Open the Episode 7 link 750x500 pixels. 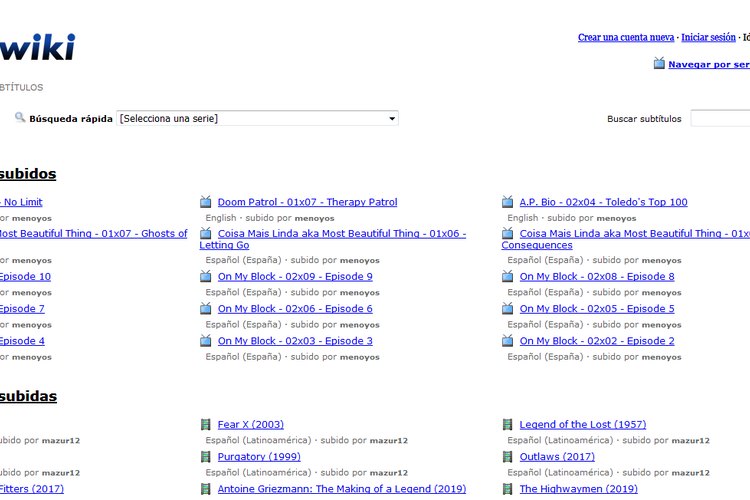coord(22,309)
